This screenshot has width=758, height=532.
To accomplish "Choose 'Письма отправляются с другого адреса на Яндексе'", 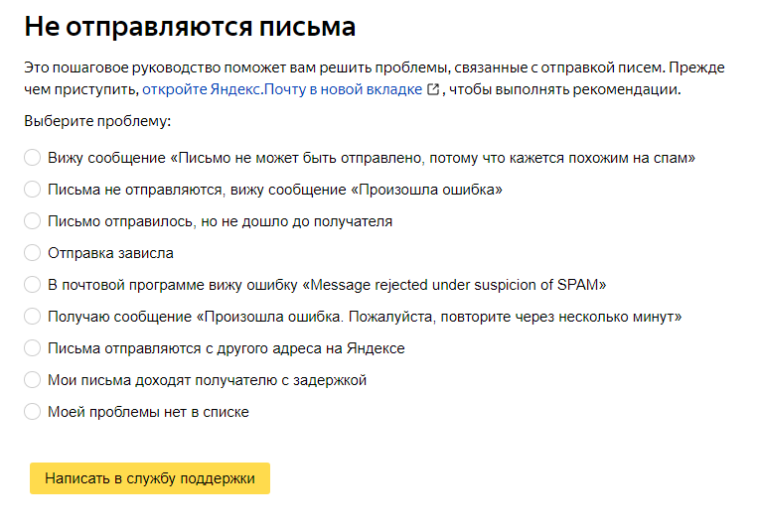I will coord(33,348).
